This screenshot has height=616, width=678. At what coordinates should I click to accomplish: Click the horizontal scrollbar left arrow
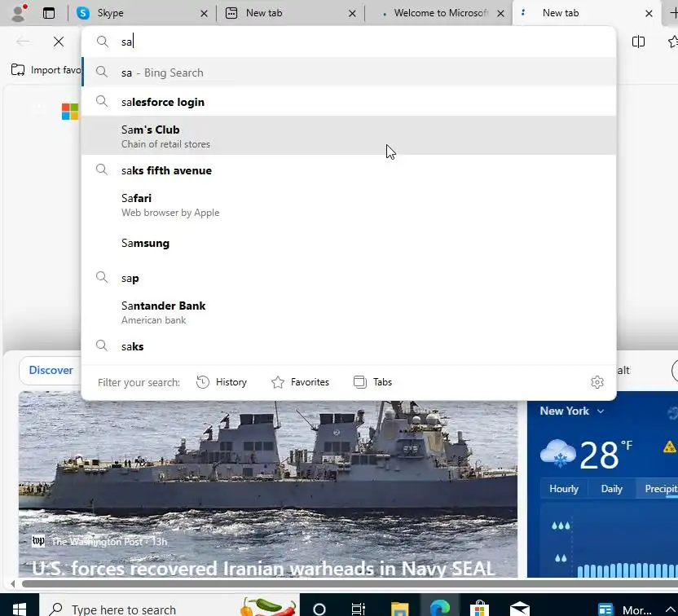click(x=12, y=584)
